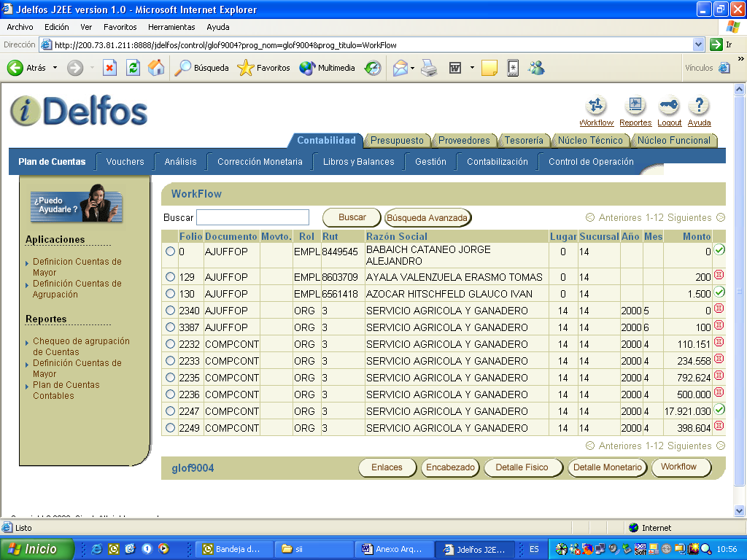
Task: Select radio button for folio 130 row
Action: point(170,293)
